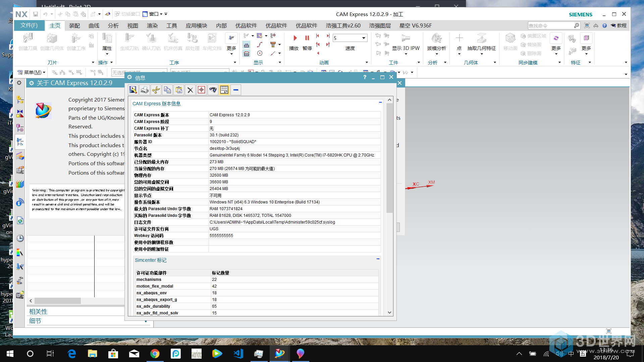
Task: Expand the 刀片 group options arrow
Action: click(x=93, y=62)
